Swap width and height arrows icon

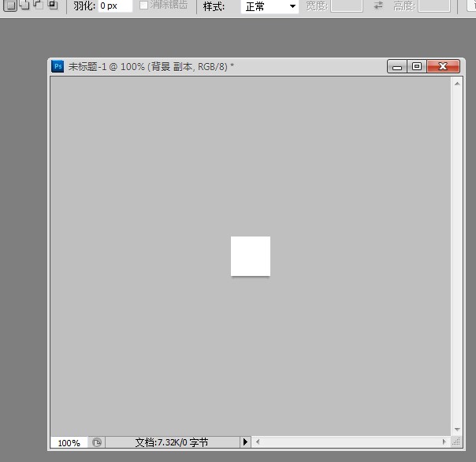(378, 6)
